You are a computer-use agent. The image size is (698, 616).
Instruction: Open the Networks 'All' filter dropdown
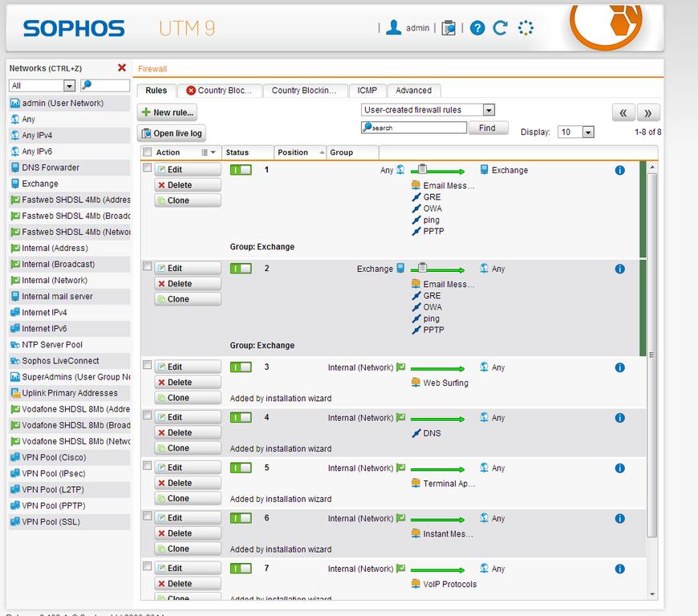(x=69, y=86)
